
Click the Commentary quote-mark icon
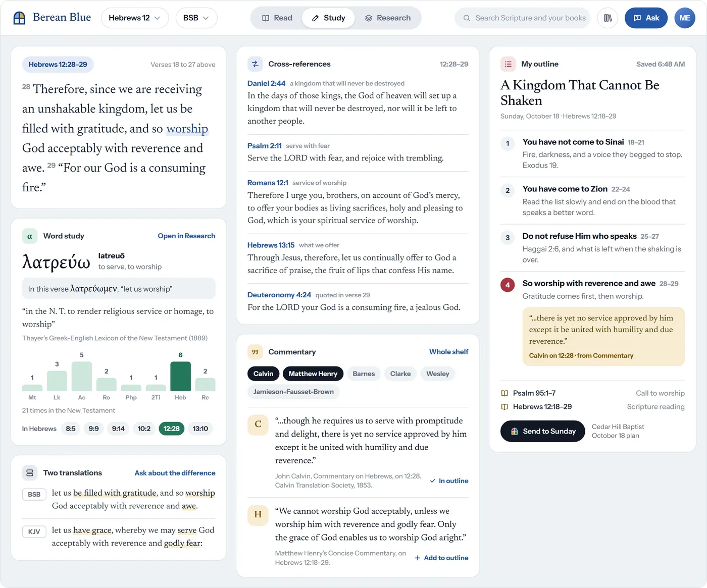pos(255,352)
